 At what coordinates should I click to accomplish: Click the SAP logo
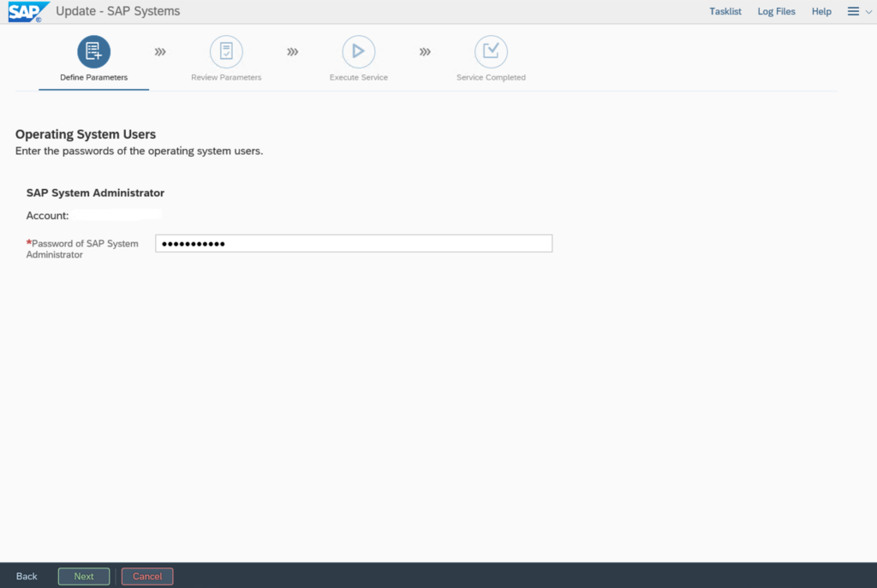pyautogui.click(x=28, y=12)
